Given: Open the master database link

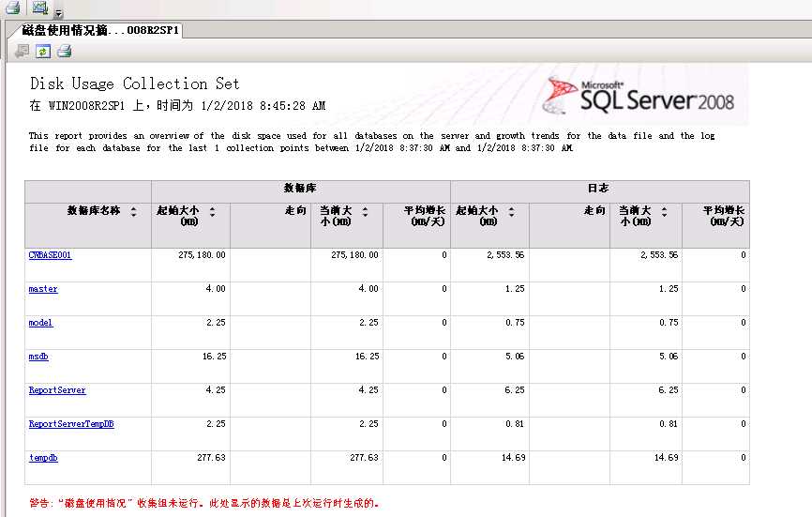Looking at the screenshot, I should coord(43,289).
